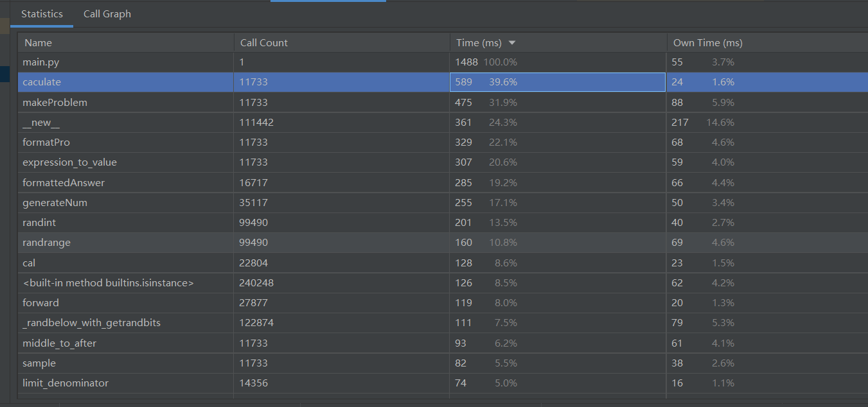The image size is (868, 407).
Task: Switch to the Statistics tab
Action: coord(42,14)
